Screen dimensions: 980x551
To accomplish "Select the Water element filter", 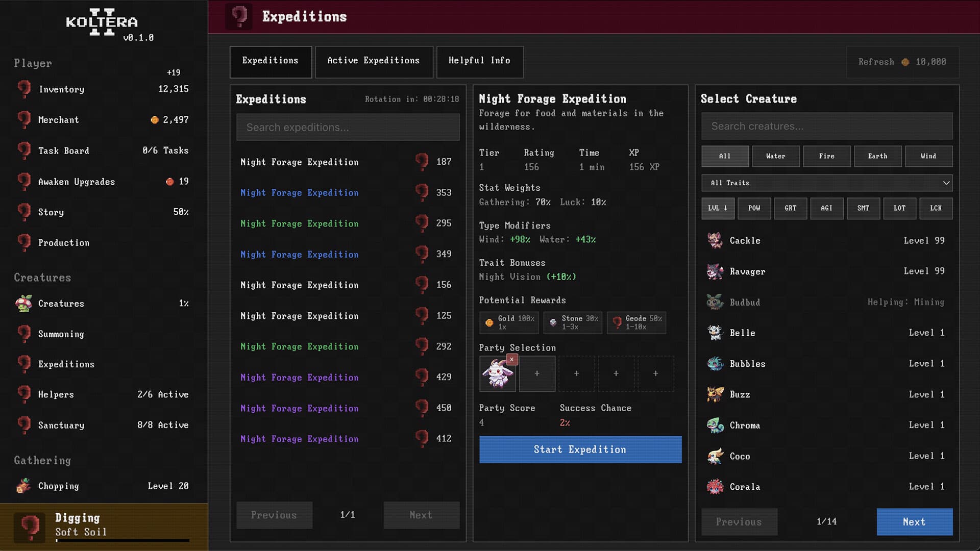I will [x=775, y=156].
